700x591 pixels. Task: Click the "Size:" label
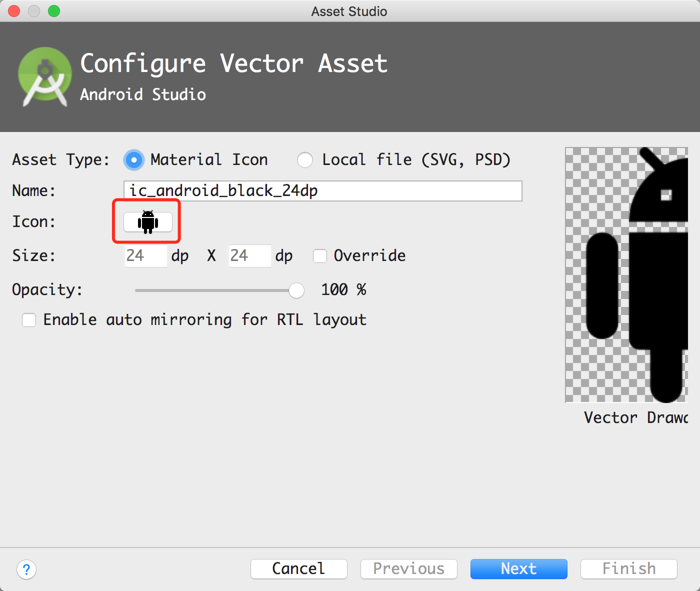34,256
